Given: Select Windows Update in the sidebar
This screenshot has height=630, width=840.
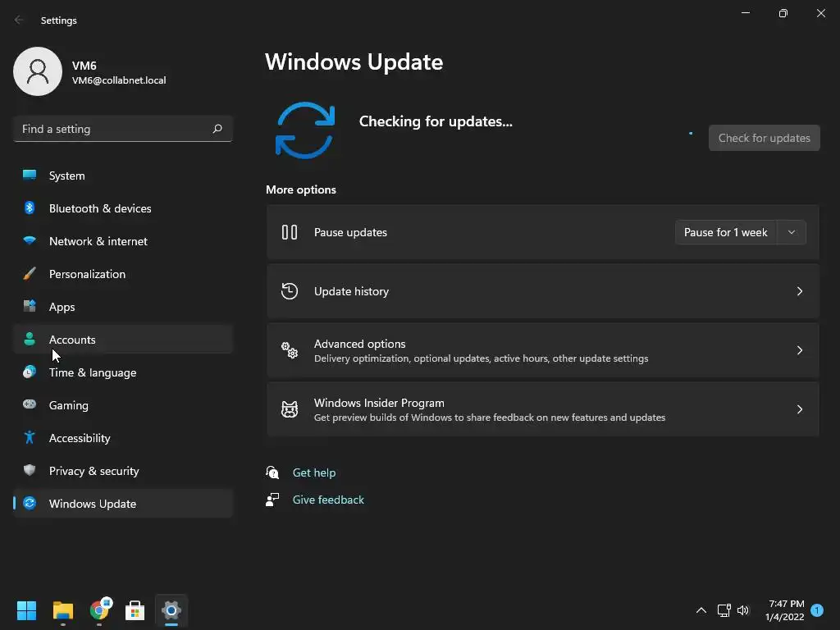Looking at the screenshot, I should point(123,503).
